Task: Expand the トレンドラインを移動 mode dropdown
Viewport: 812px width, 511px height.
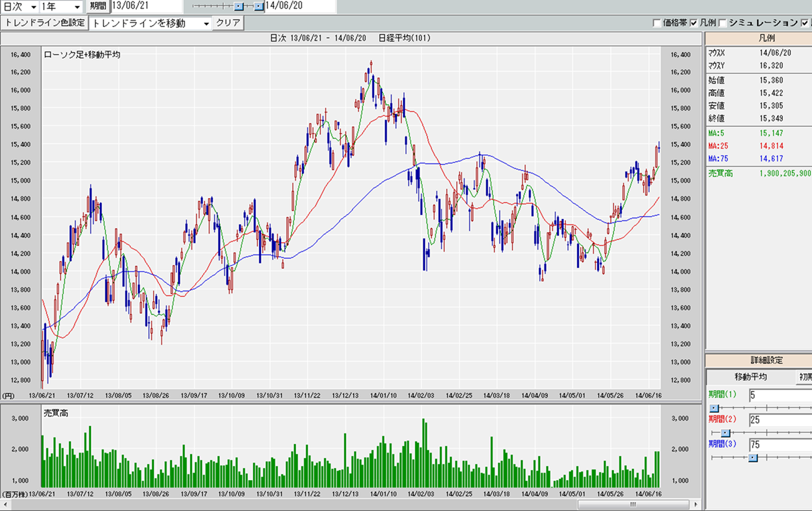Action: tap(151, 23)
